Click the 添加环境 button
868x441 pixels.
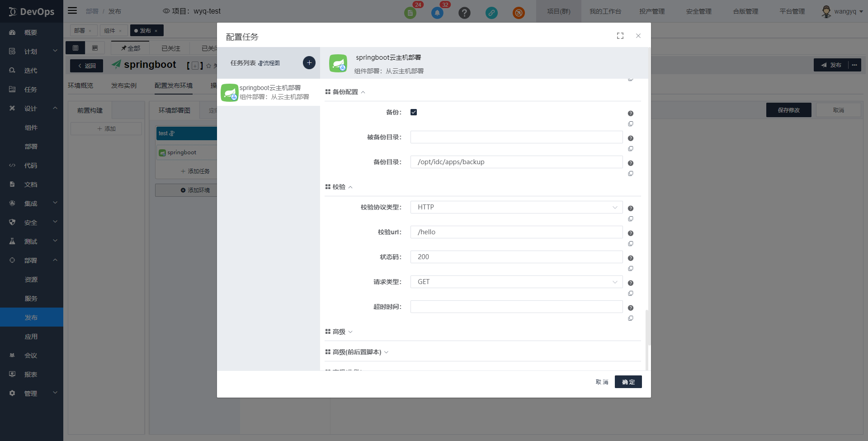pos(194,190)
